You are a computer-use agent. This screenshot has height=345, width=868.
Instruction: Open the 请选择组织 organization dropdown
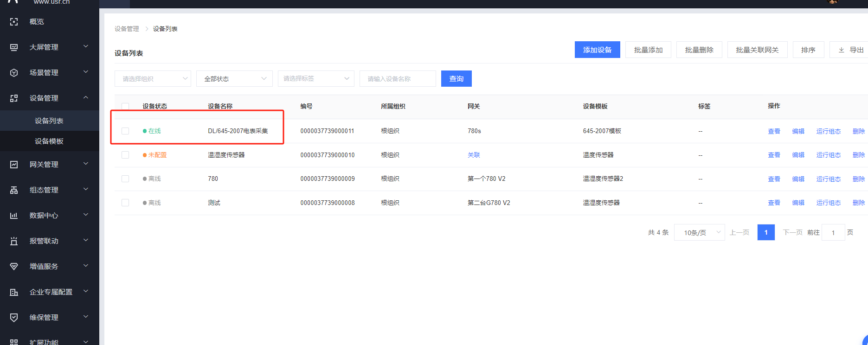153,79
